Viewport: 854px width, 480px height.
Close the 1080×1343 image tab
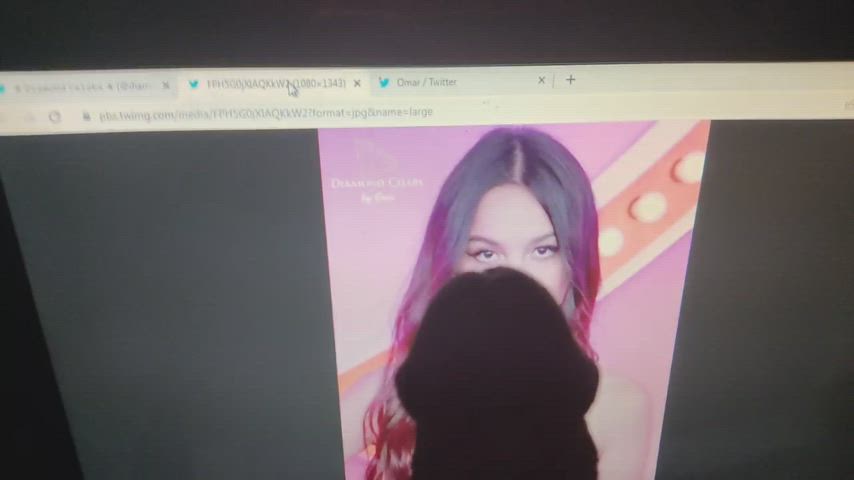tap(357, 83)
